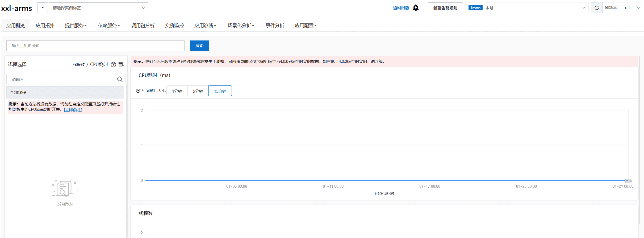Click the refresh icon button
This screenshot has width=644, height=238.
596,8
